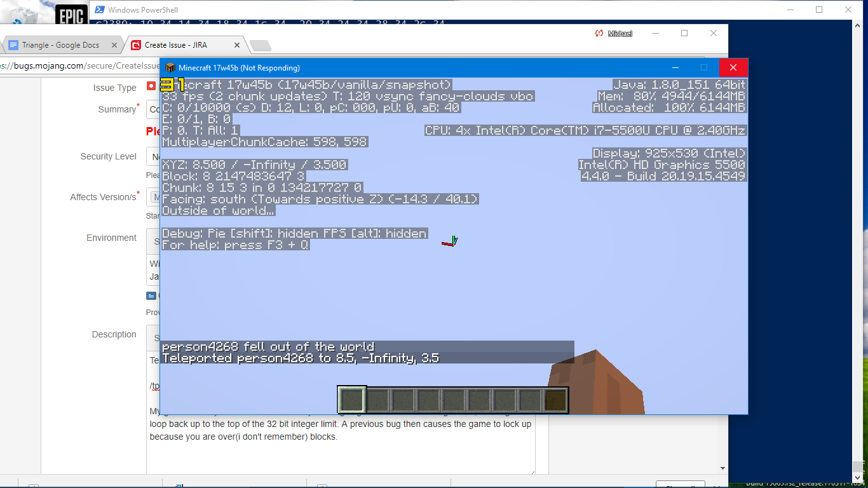
Task: Click the 'Teleported person4268 to 8.5, -Infinity, 3.5' message
Action: (301, 358)
